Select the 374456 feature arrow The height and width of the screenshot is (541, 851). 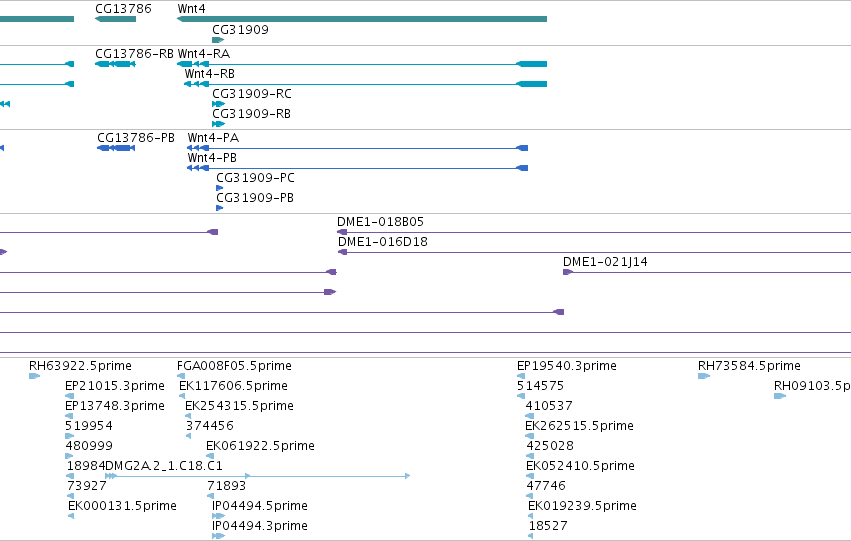[x=188, y=436]
